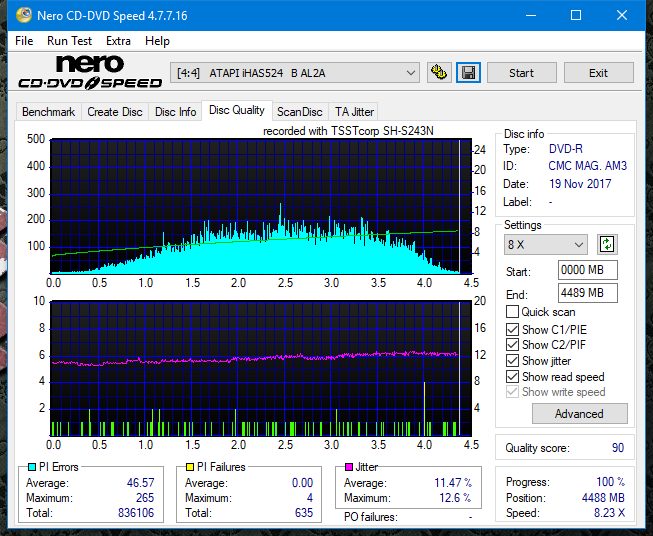Click the yellow PI Failures legend swatch
Image resolution: width=653 pixels, height=536 pixels.
(190, 467)
